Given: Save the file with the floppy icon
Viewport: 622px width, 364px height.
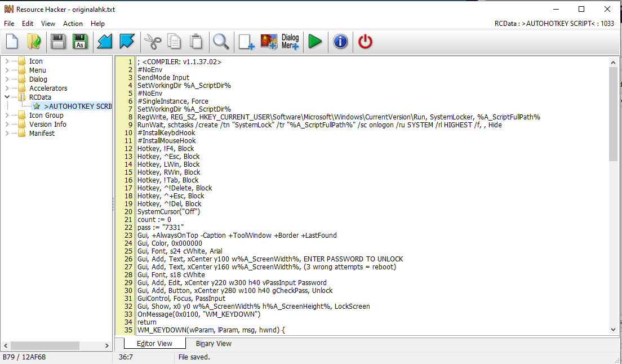Looking at the screenshot, I should (x=59, y=42).
